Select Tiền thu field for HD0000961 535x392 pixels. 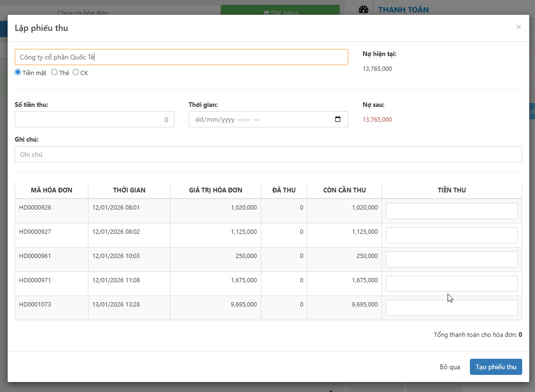451,259
